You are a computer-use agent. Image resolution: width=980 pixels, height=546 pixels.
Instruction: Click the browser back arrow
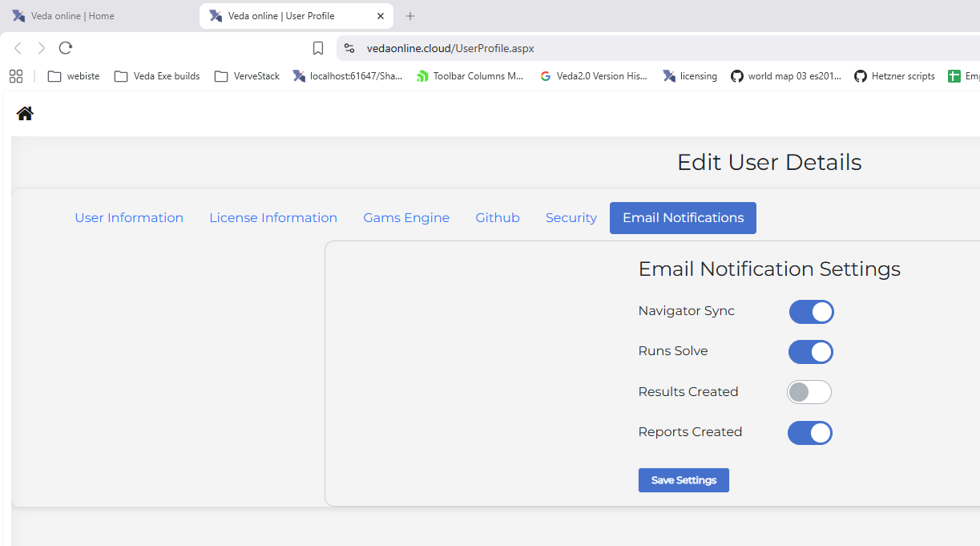pos(18,48)
